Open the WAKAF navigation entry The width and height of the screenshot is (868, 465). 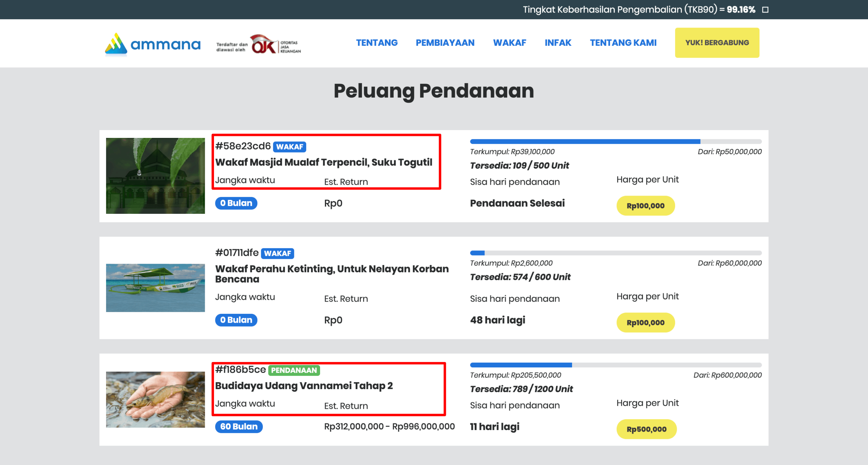tap(510, 43)
